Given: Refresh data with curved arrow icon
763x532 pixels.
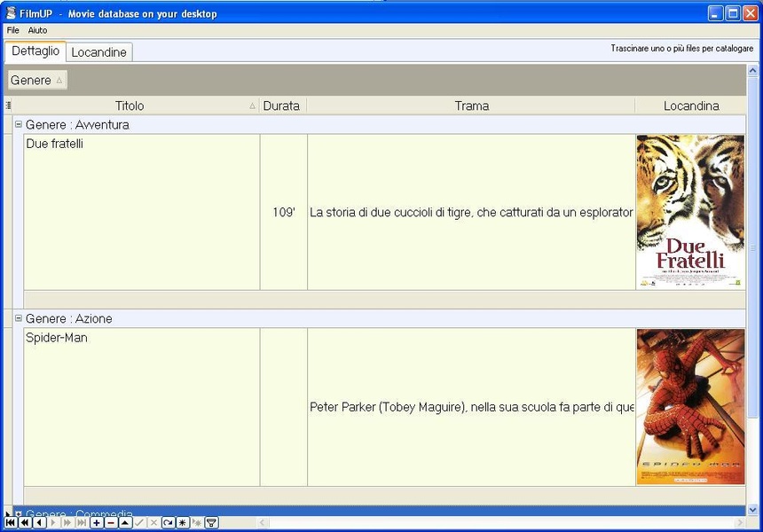Looking at the screenshot, I should point(168,523).
